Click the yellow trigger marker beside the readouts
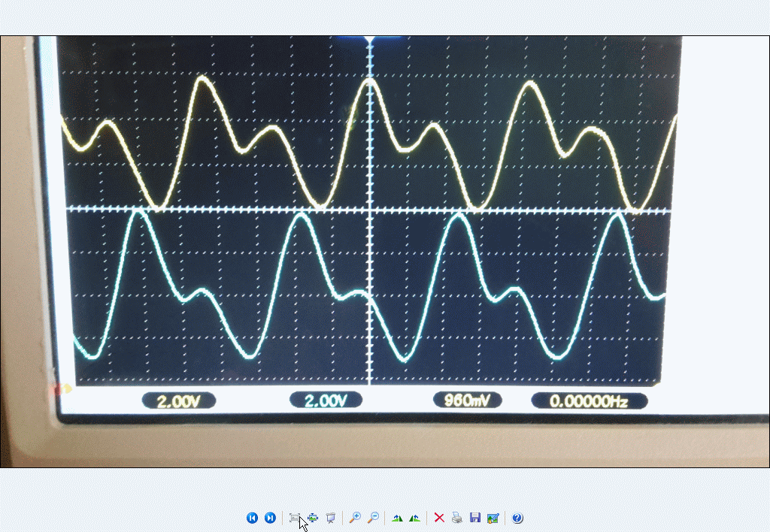This screenshot has width=770, height=532. click(66, 389)
